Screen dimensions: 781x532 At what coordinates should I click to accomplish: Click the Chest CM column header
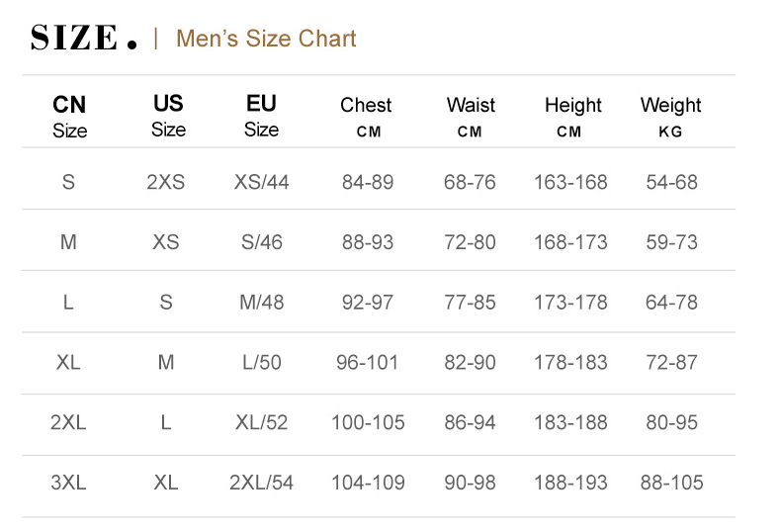coord(366,117)
